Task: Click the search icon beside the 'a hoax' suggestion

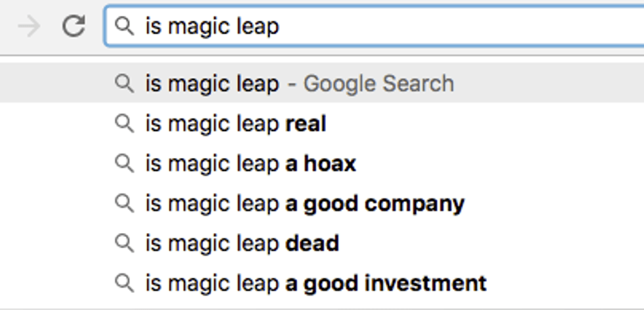Action: (124, 164)
